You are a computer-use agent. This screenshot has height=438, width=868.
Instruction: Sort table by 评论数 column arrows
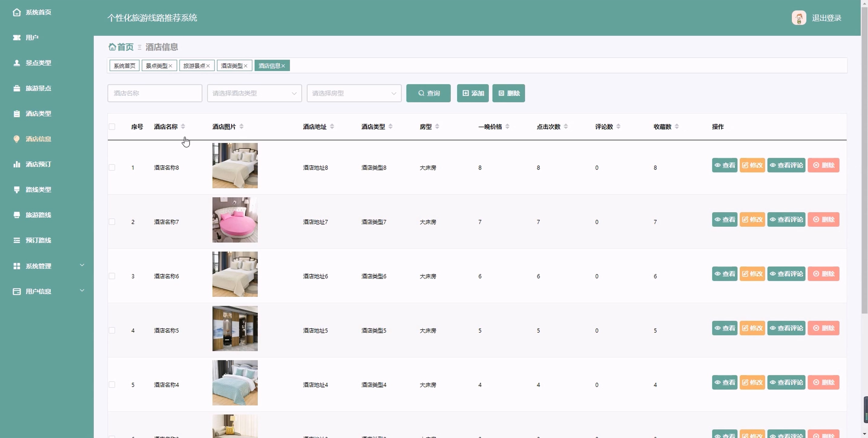click(x=618, y=126)
